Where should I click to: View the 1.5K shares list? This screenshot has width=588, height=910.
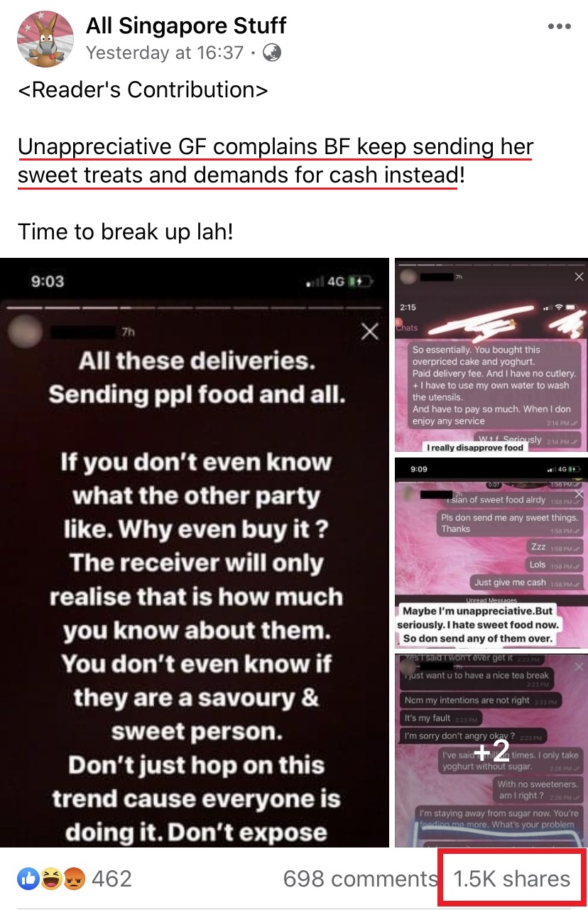pos(512,879)
